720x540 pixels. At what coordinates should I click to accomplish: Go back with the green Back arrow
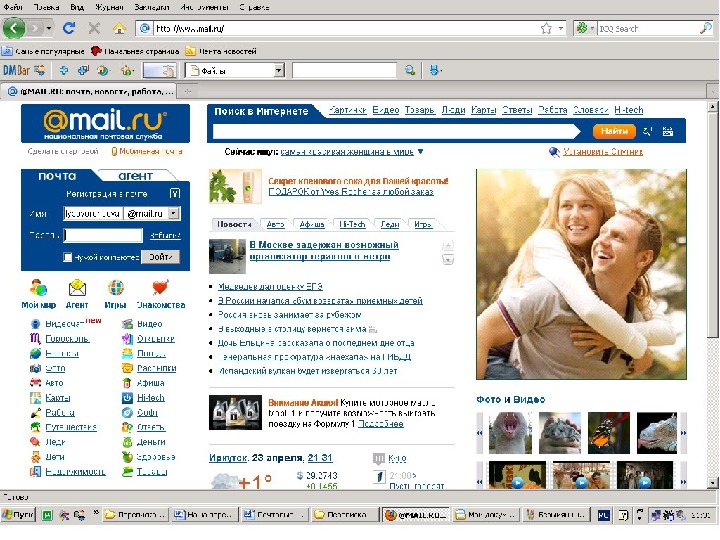point(13,28)
